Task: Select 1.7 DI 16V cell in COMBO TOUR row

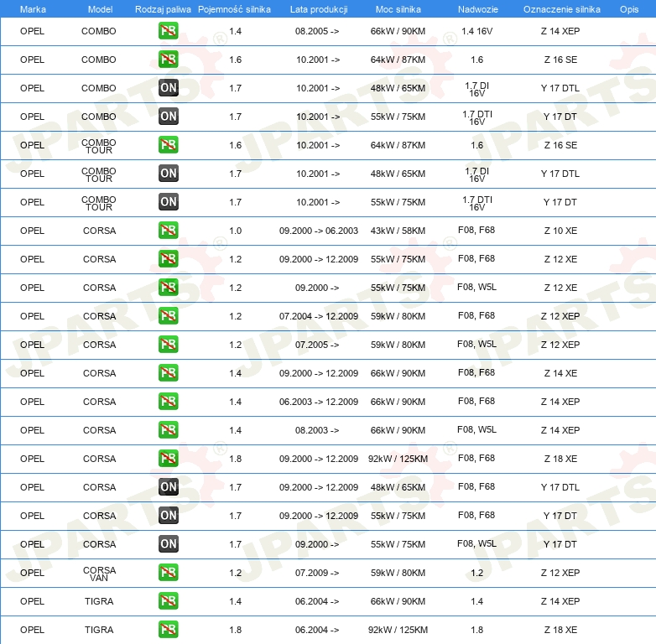Action: click(476, 174)
